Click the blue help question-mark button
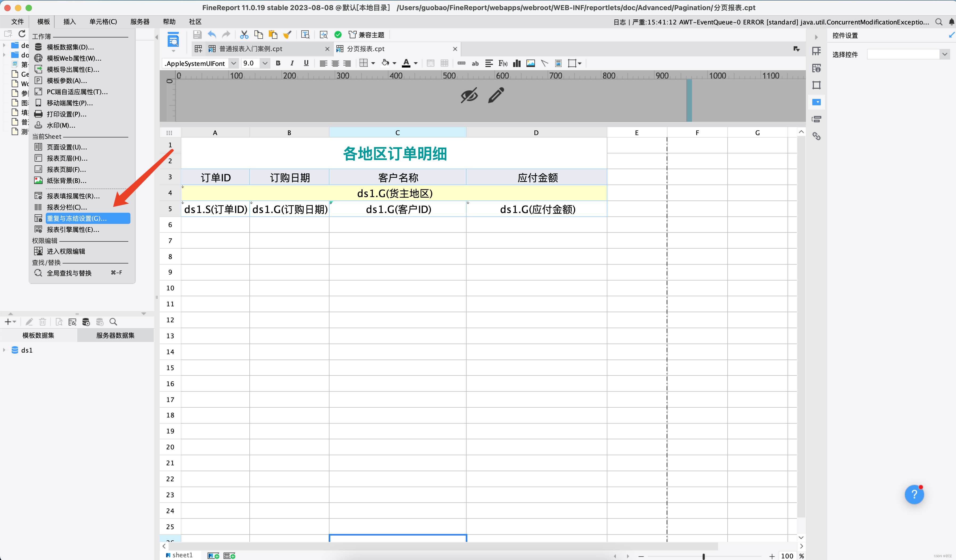The image size is (956, 560). point(914,494)
